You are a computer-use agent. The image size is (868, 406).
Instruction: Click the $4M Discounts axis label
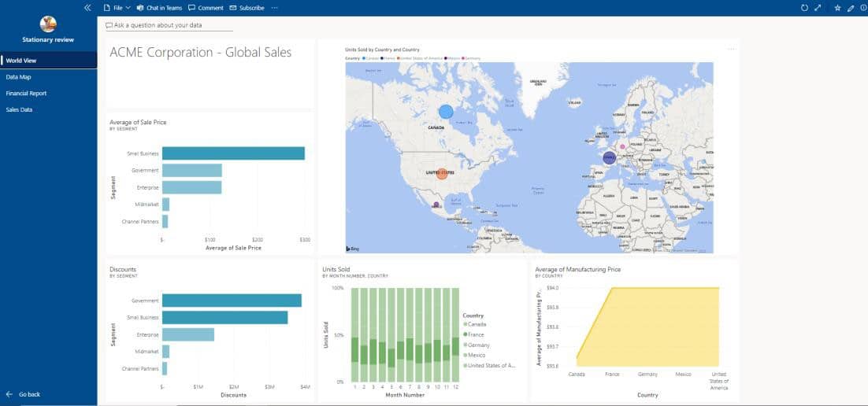[x=305, y=387]
